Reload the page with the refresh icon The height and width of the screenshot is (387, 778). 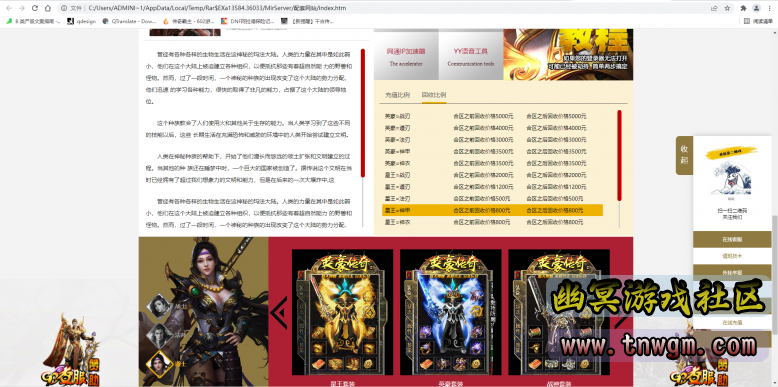[x=35, y=8]
